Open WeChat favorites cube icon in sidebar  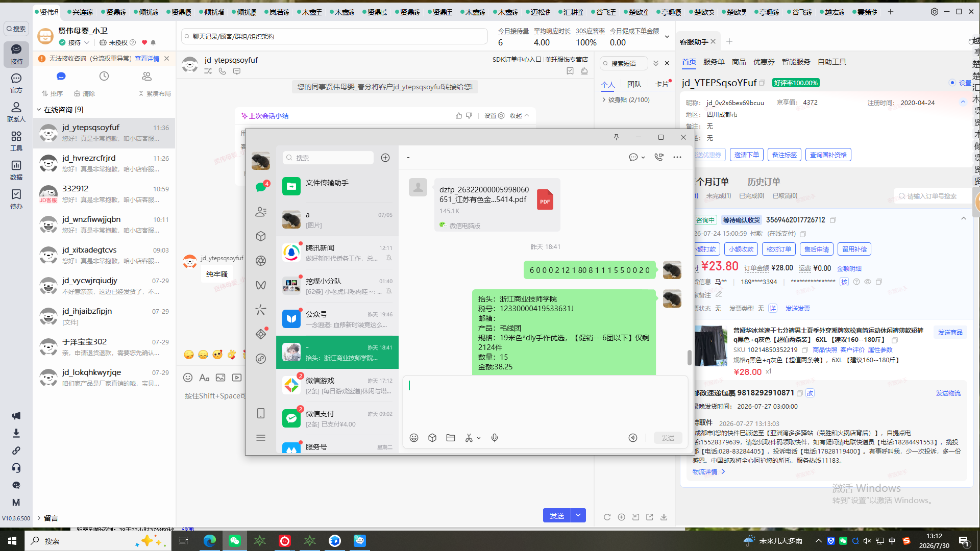pos(261,236)
